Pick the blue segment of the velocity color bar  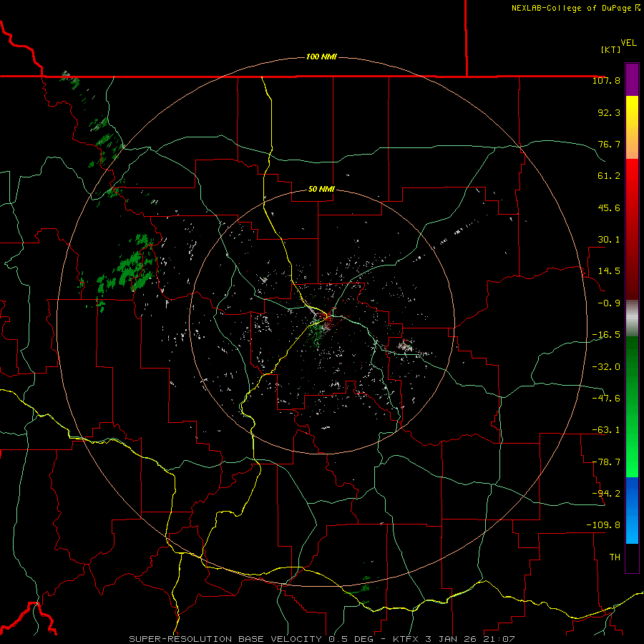(x=632, y=510)
